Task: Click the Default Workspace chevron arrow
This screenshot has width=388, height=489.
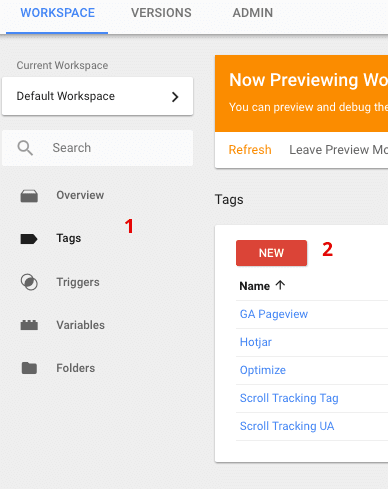Action: pyautogui.click(x=175, y=97)
